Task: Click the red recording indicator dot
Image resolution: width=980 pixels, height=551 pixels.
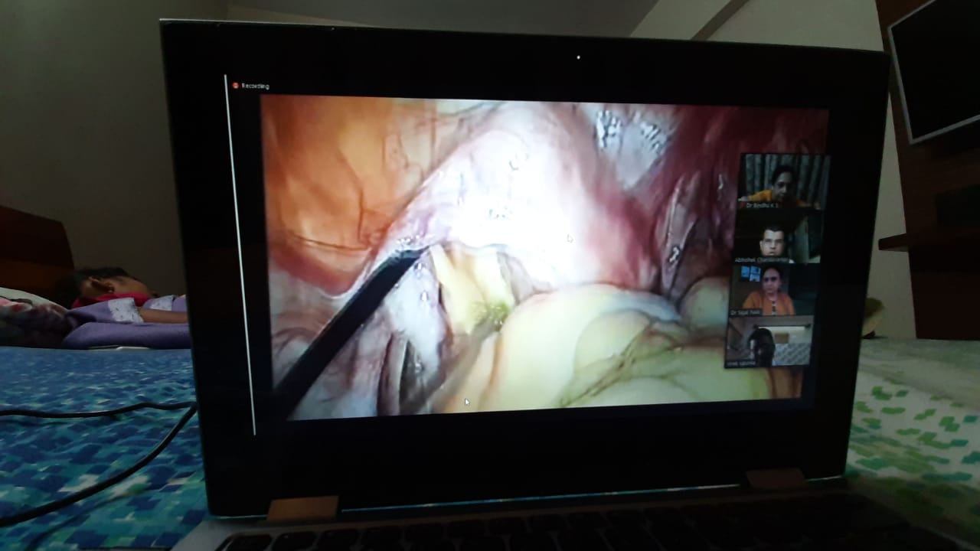Action: point(236,86)
